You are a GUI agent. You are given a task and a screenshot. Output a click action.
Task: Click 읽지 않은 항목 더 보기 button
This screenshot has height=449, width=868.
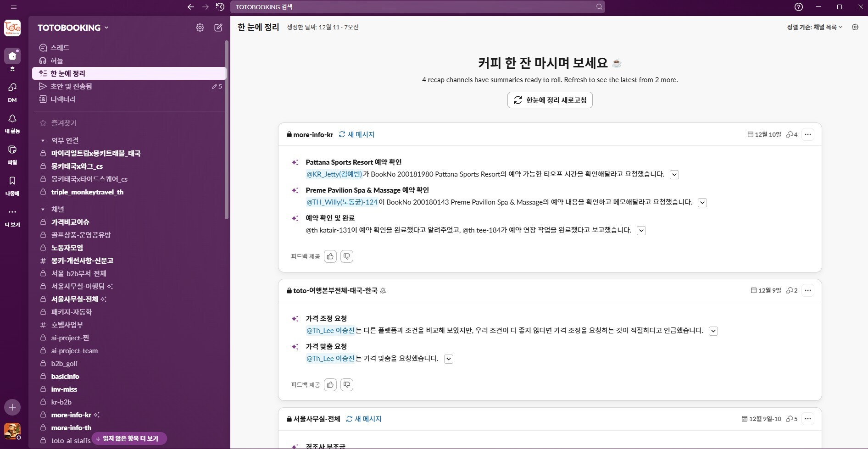pyautogui.click(x=129, y=438)
